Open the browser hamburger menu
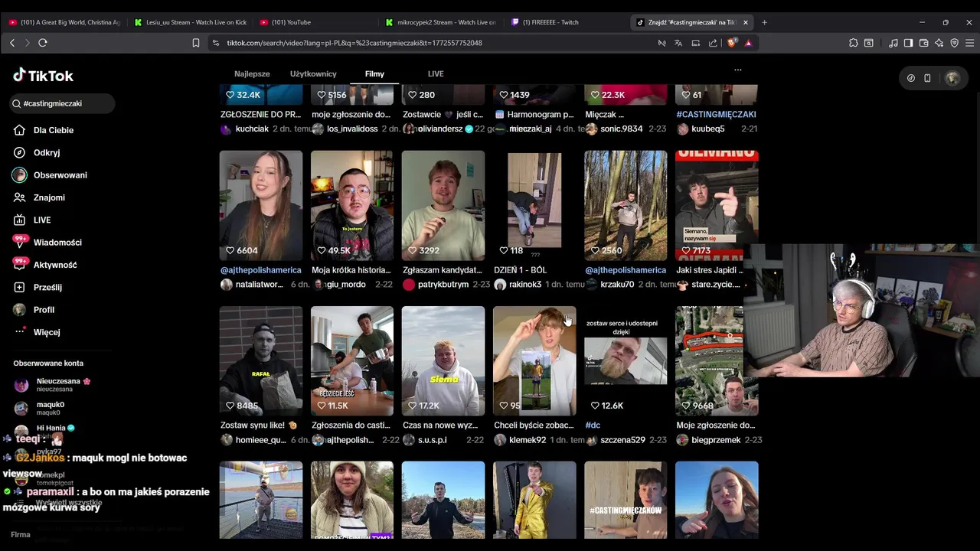980x551 pixels. (969, 43)
